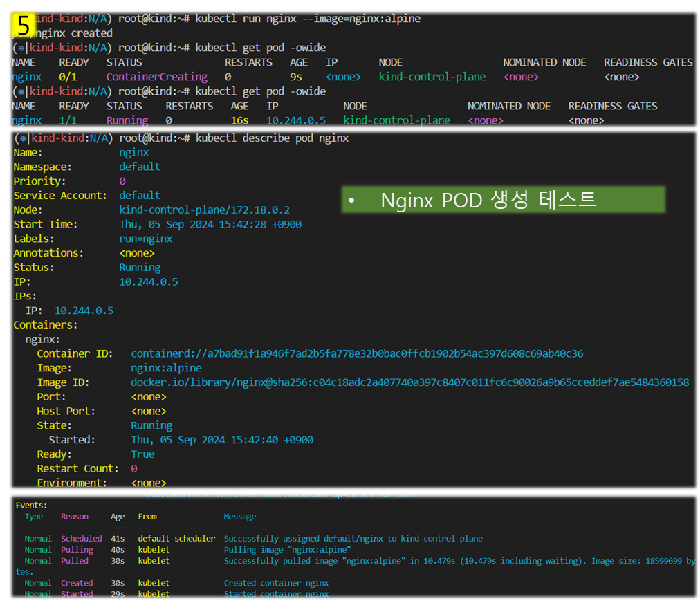The height and width of the screenshot is (601, 700).
Task: Click the 'Service Account:' label
Action: (60, 195)
